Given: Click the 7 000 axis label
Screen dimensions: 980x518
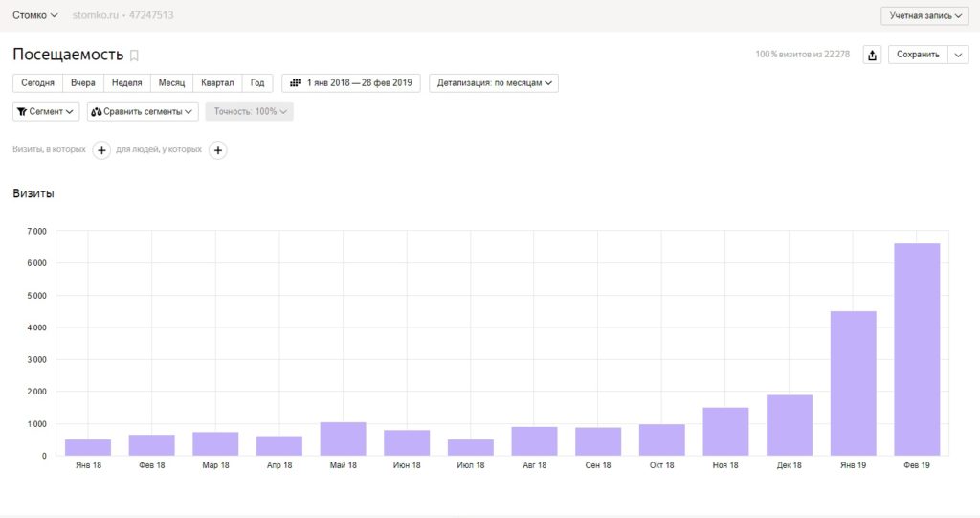Looking at the screenshot, I should [x=37, y=231].
